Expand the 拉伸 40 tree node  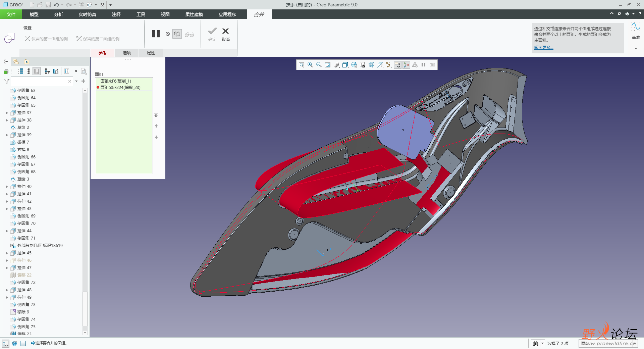coord(7,187)
